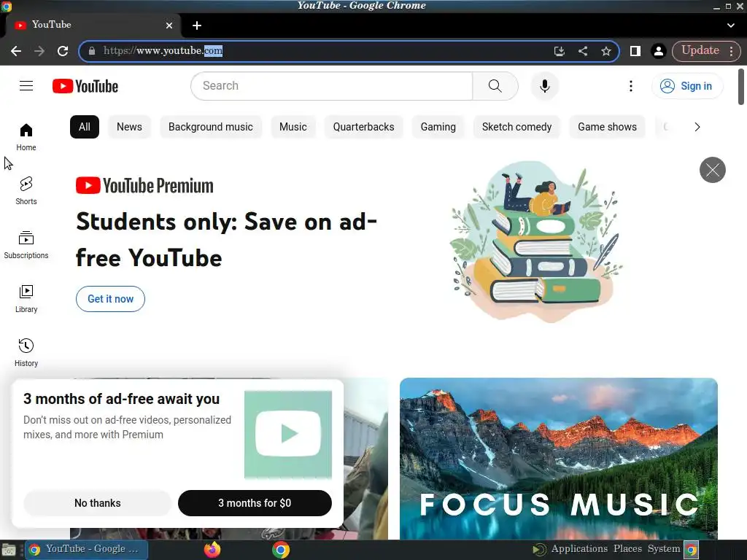747x560 pixels.
Task: View site info via lock icon
Action: coord(92,51)
